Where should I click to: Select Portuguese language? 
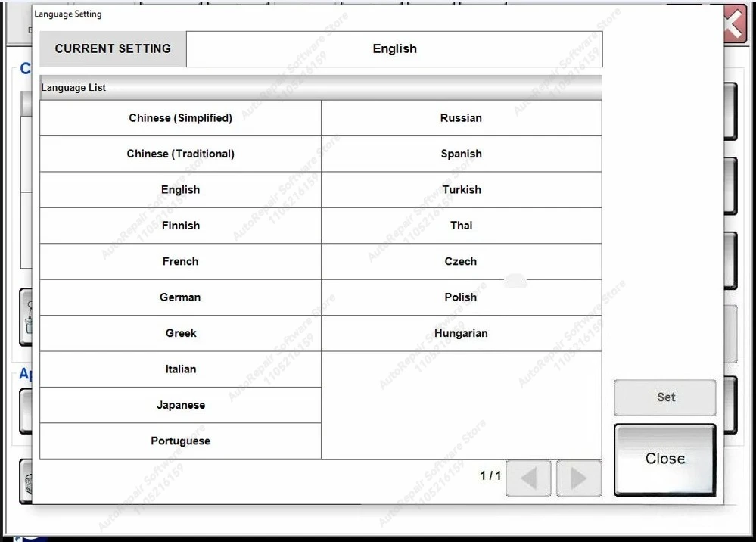(180, 441)
